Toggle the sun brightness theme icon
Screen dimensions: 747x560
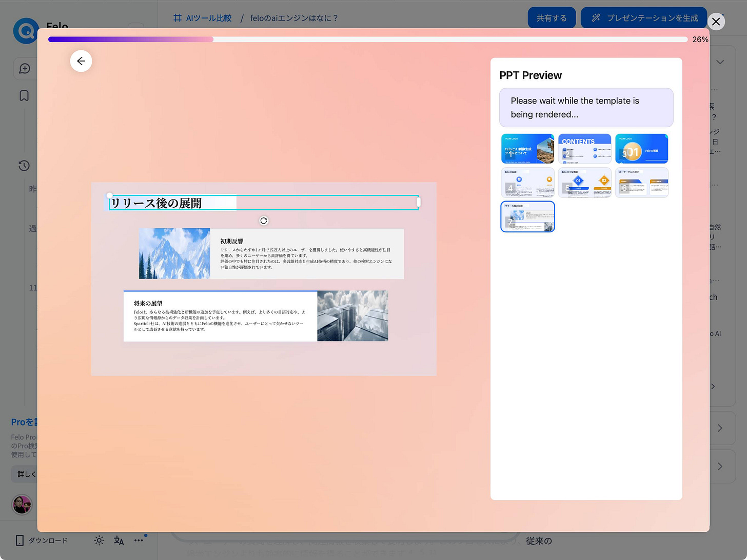99,540
